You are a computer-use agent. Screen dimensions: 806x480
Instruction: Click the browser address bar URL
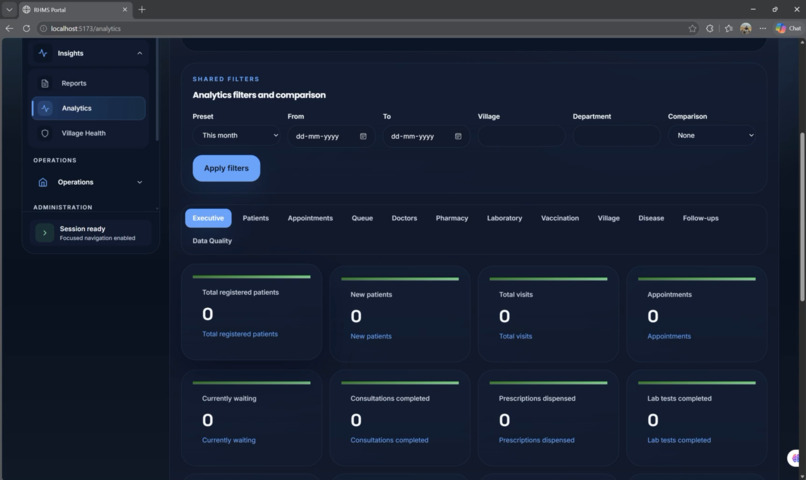coord(85,28)
